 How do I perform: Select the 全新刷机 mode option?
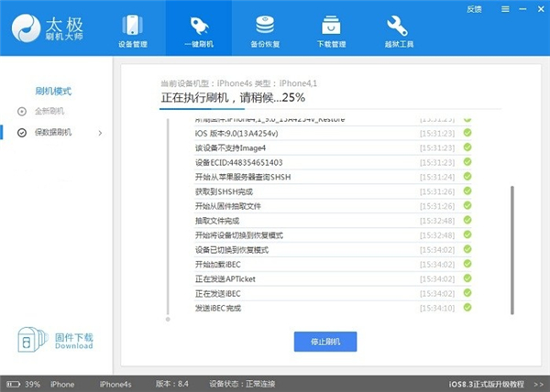[53, 112]
